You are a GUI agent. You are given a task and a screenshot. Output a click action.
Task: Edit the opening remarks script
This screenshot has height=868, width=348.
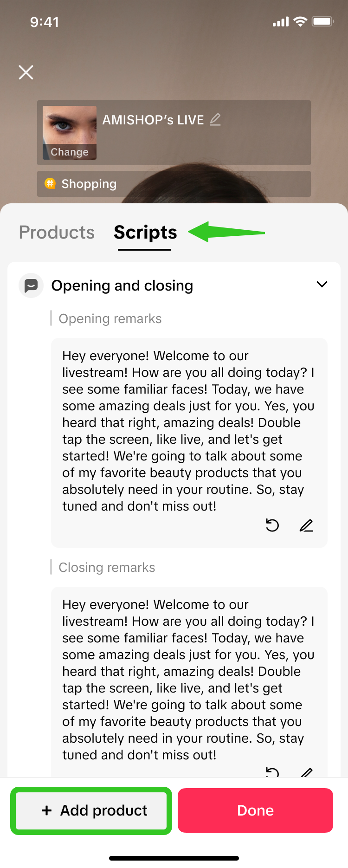click(306, 525)
